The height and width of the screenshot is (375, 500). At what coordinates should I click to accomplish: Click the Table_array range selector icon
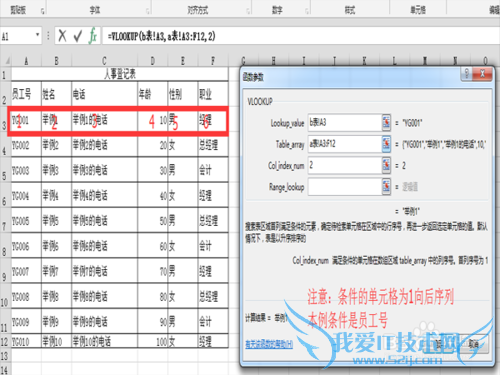(x=386, y=144)
